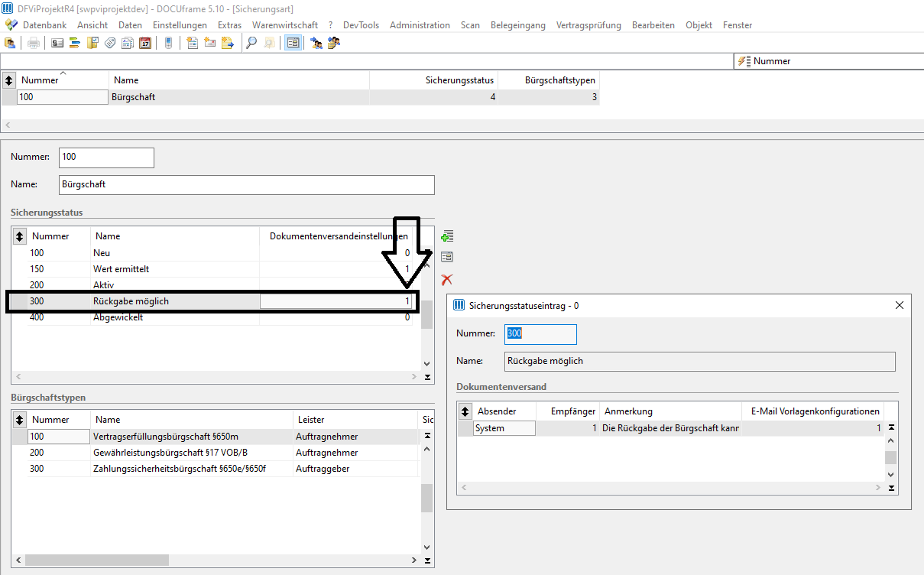Click the new note with arrow icon
This screenshot has height=575, width=924.
coord(227,43)
